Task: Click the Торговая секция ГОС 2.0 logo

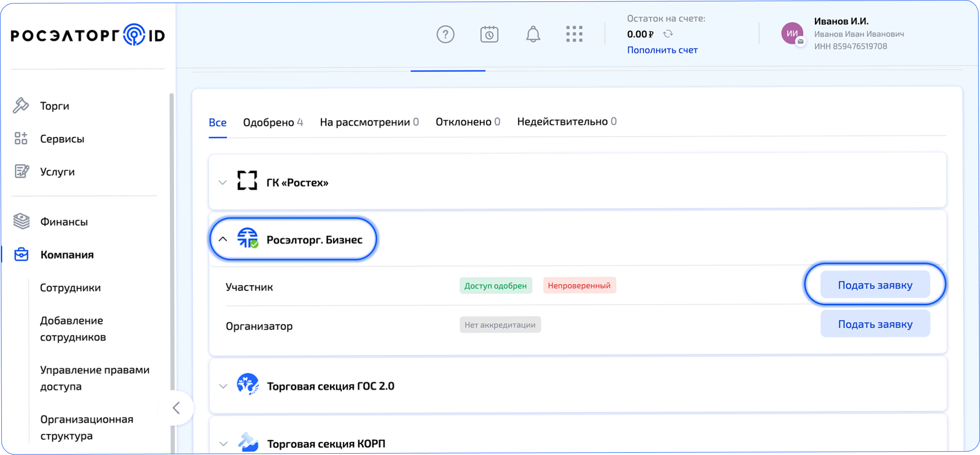Action: [248, 384]
